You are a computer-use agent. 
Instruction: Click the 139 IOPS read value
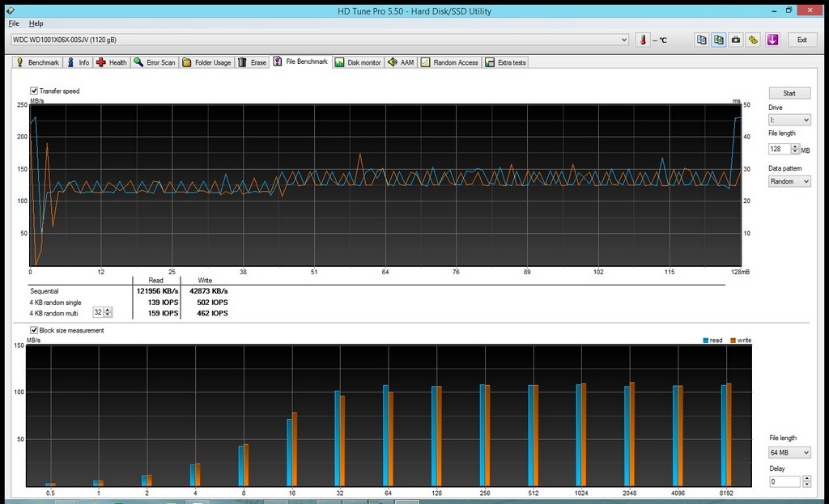(164, 303)
